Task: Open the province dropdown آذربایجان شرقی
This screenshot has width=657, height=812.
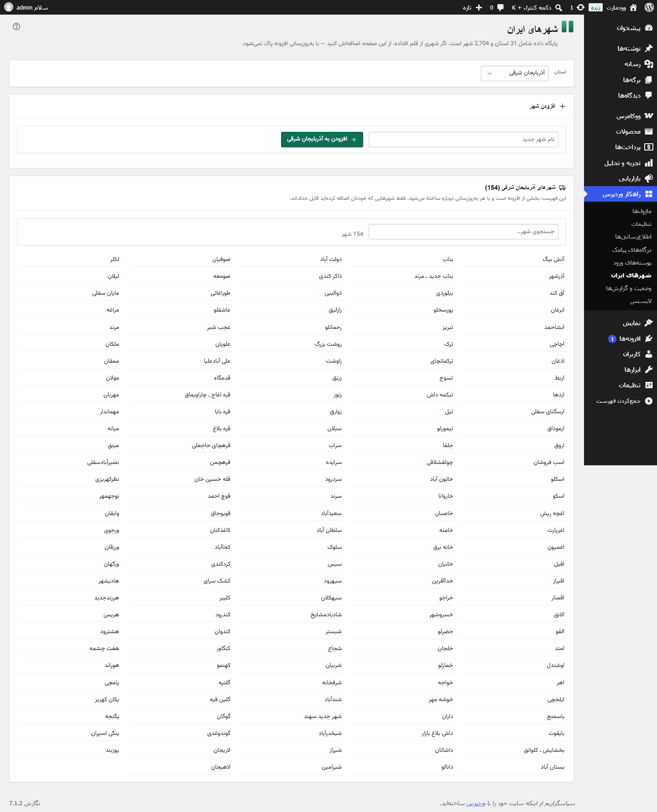Action: (515, 73)
